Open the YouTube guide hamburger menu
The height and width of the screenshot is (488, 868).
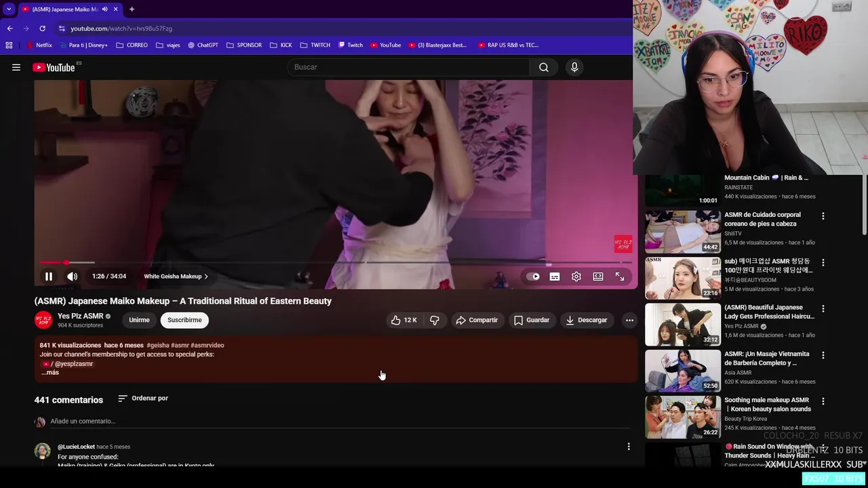[x=16, y=67]
